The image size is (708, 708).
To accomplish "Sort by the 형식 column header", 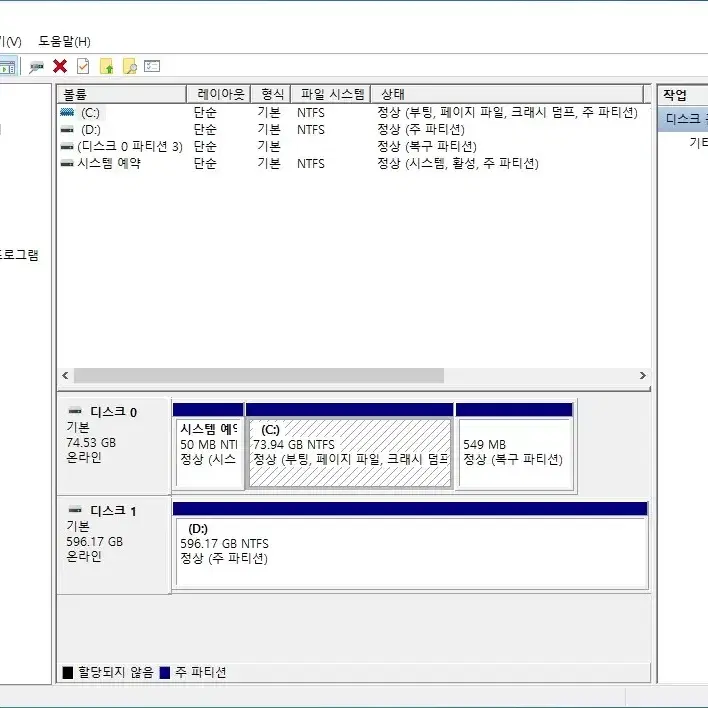I will point(270,94).
